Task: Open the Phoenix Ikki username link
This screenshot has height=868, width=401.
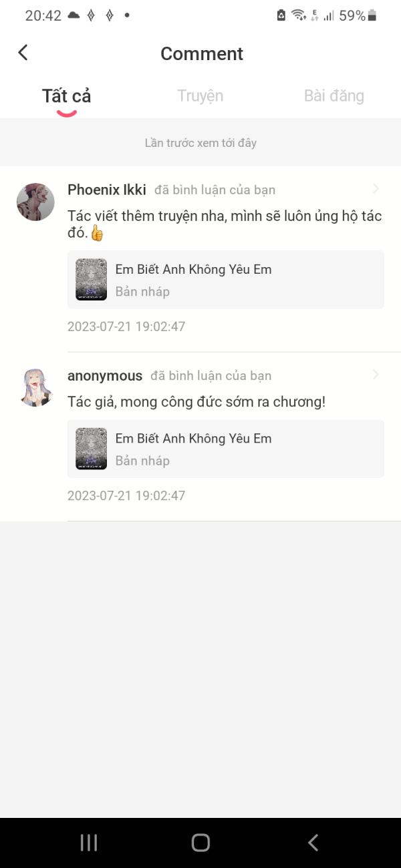Action: point(106,190)
